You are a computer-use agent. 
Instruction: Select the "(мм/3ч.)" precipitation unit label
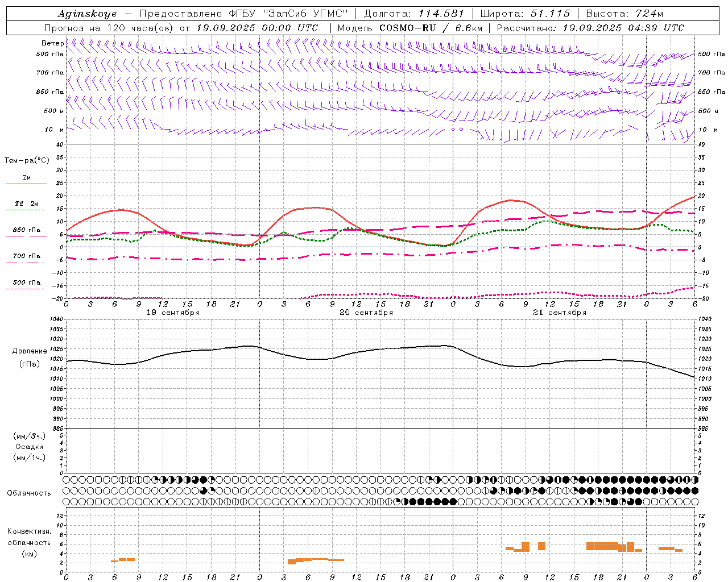(x=29, y=436)
